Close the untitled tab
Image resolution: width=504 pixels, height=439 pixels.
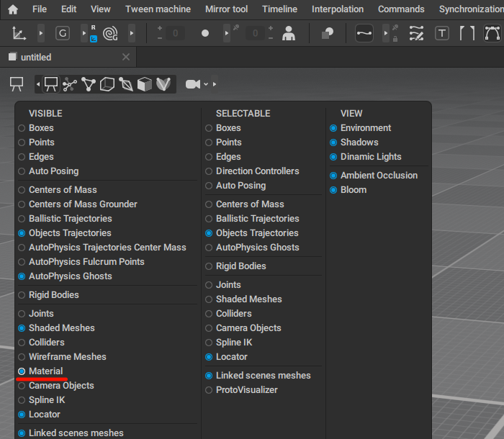point(126,57)
